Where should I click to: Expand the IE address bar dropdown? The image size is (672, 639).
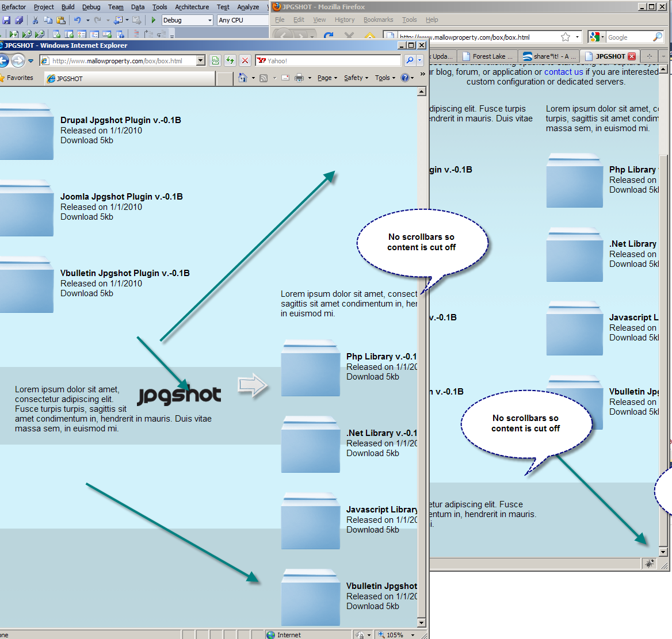pyautogui.click(x=201, y=60)
